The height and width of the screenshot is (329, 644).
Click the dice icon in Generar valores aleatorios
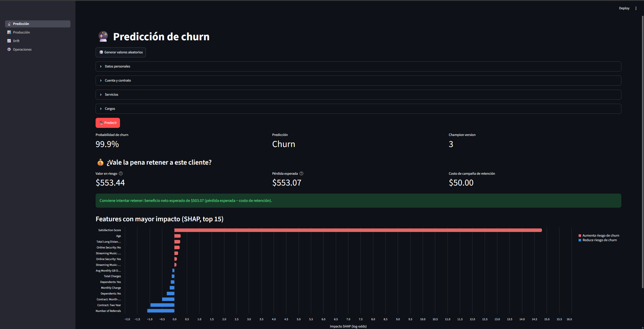pos(101,52)
